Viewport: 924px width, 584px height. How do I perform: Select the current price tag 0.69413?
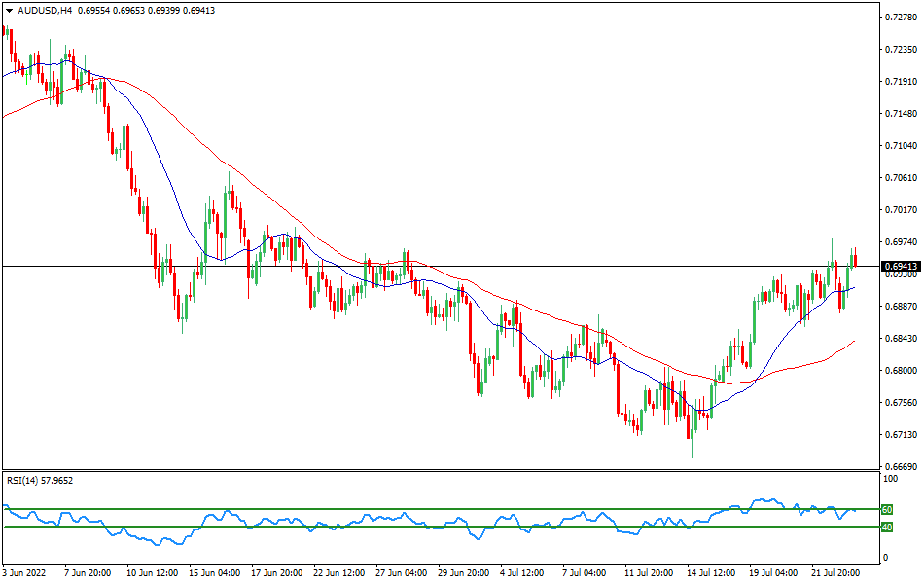pos(900,264)
